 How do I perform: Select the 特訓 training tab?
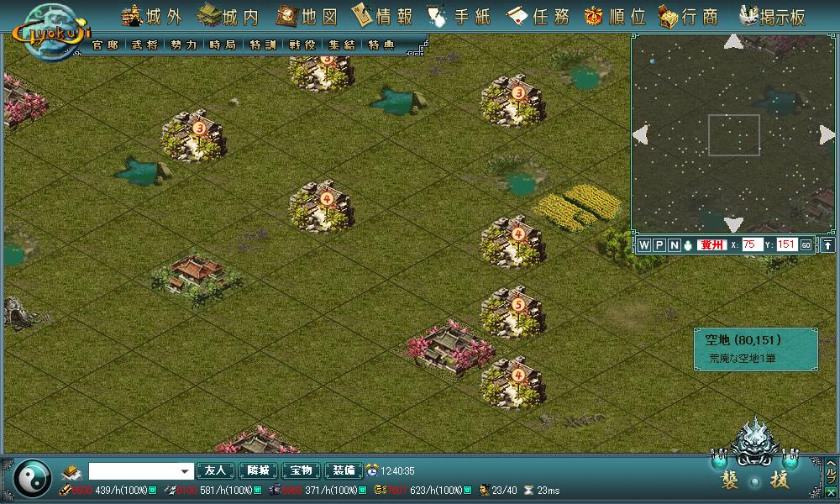[262, 45]
